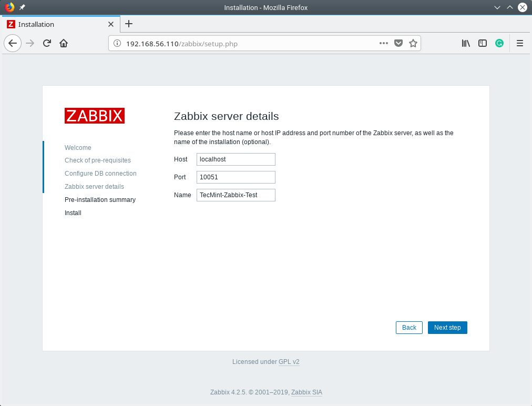Toggle the sidebar view icon

482,43
